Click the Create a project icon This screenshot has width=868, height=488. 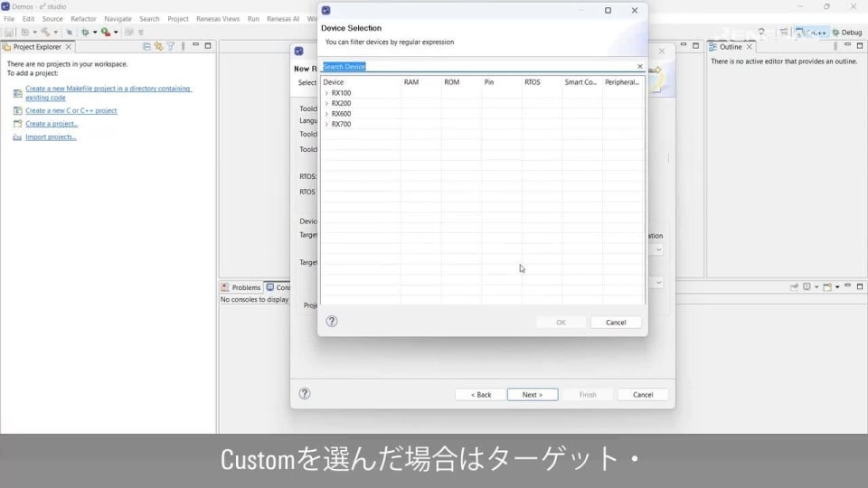[x=18, y=124]
